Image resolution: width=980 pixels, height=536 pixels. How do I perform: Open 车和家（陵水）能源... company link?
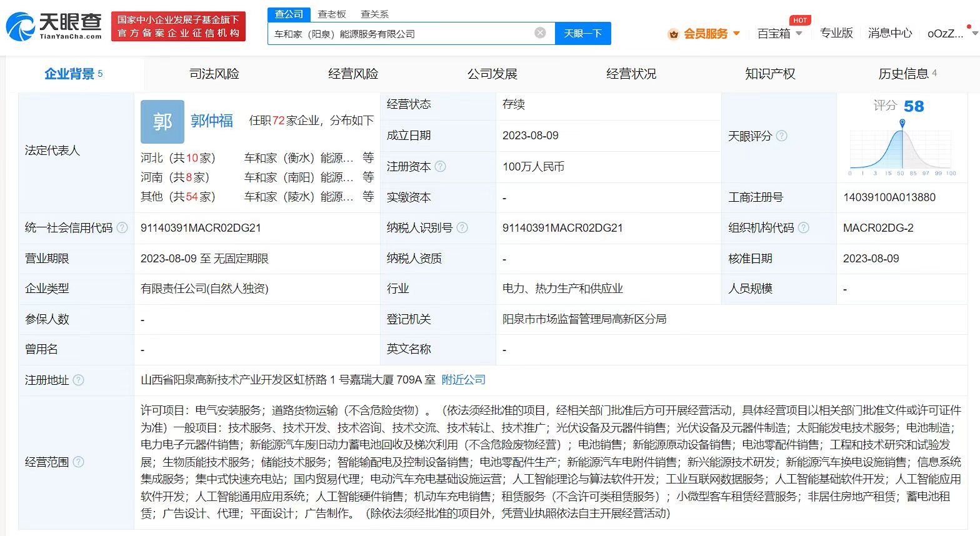pos(299,197)
